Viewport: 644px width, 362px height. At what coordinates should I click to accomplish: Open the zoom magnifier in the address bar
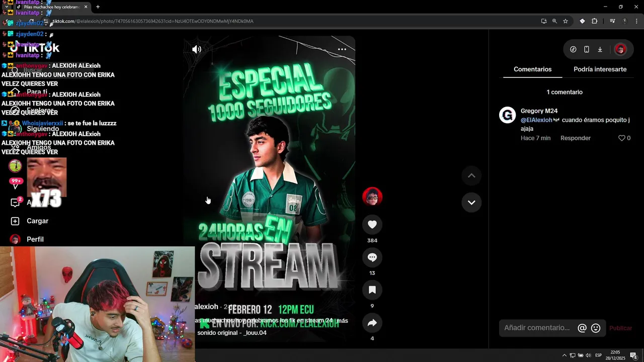tap(554, 21)
